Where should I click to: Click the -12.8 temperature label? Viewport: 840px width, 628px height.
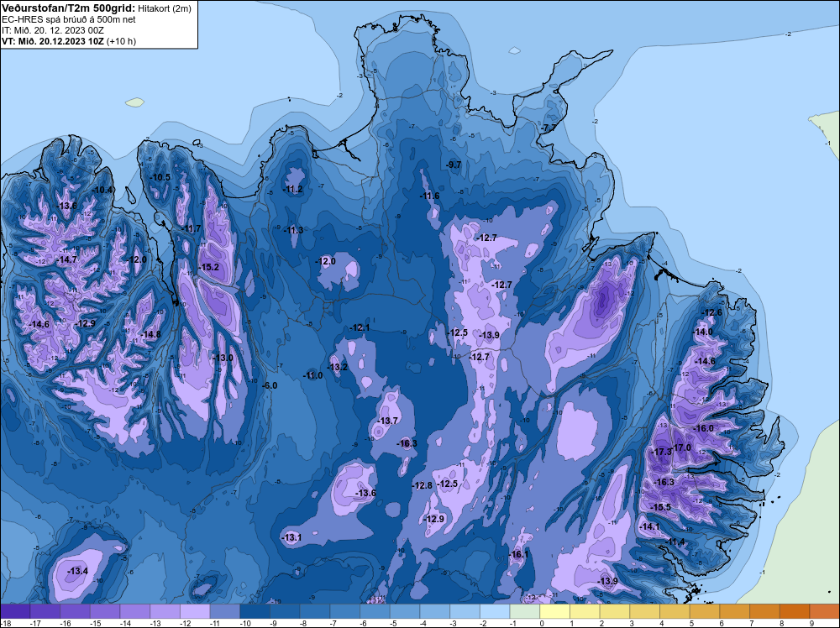pos(423,485)
